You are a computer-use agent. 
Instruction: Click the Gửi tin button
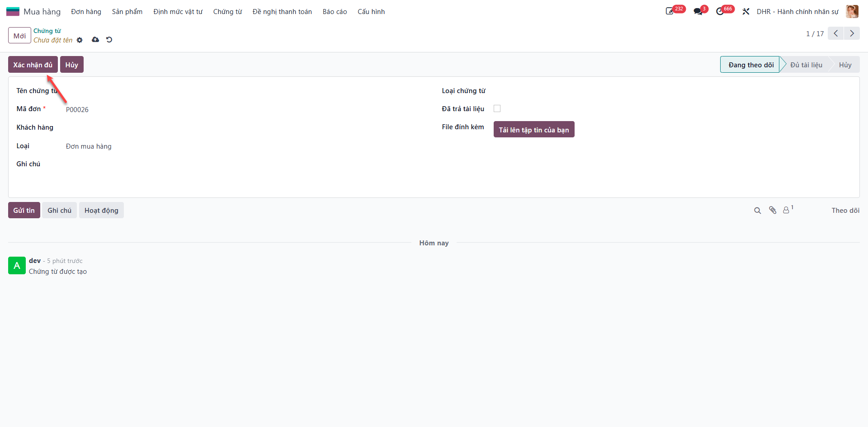24,210
